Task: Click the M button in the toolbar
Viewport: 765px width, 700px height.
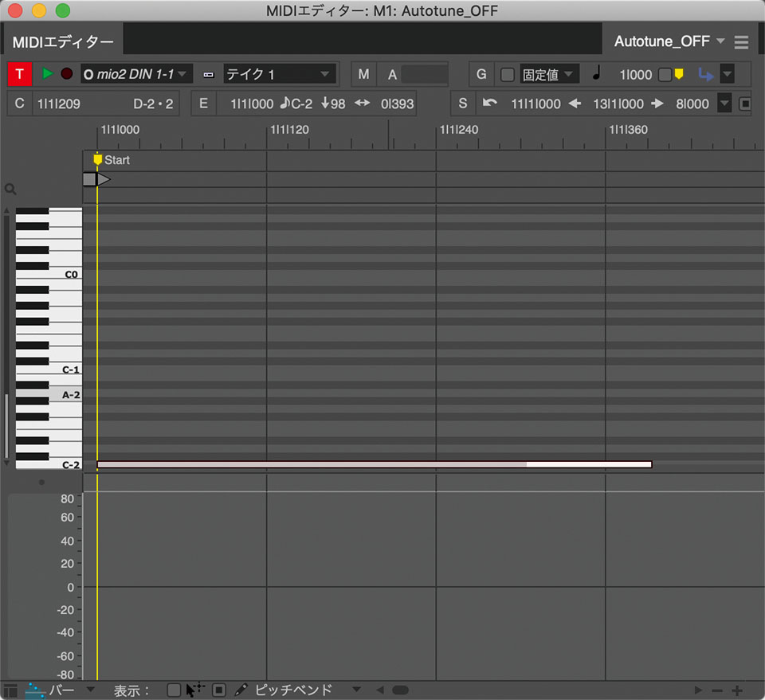Action: (363, 74)
